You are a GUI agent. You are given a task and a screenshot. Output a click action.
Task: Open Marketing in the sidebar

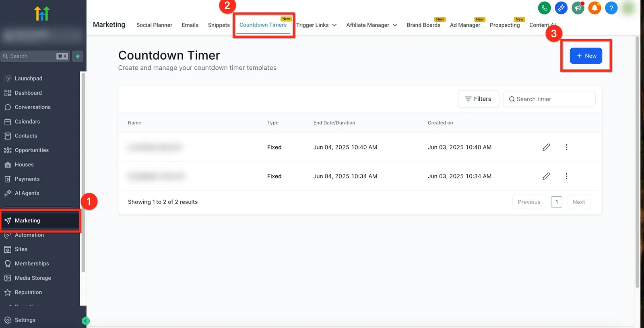pos(40,220)
